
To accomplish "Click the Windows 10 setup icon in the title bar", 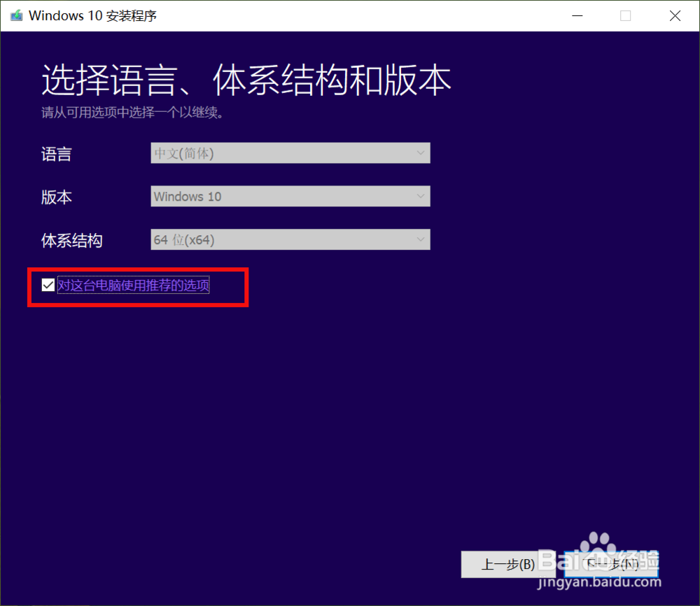I will (x=17, y=15).
